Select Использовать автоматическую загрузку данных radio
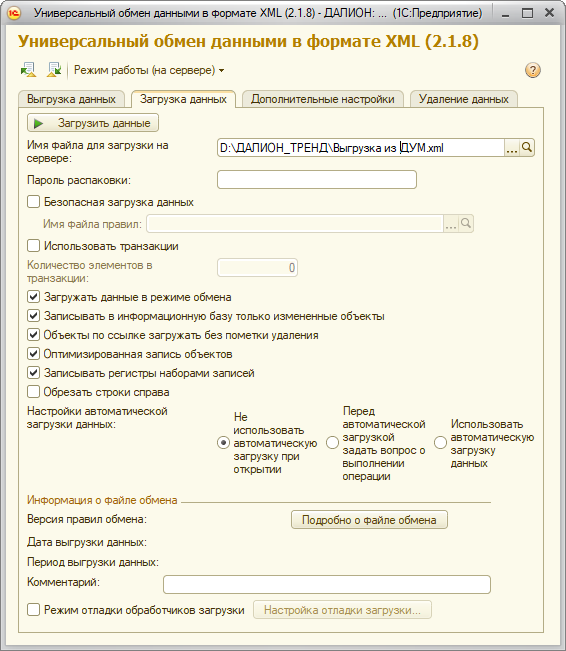Screen dimensions: 566x651 coord(440,443)
